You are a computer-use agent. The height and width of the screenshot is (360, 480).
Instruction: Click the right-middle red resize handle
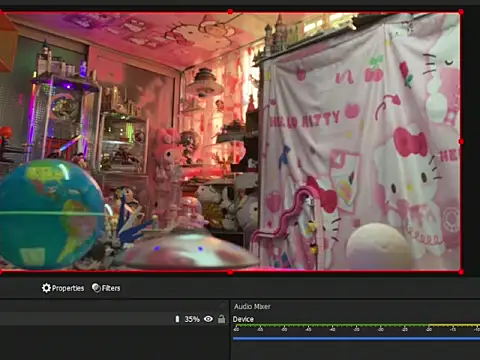[461, 142]
